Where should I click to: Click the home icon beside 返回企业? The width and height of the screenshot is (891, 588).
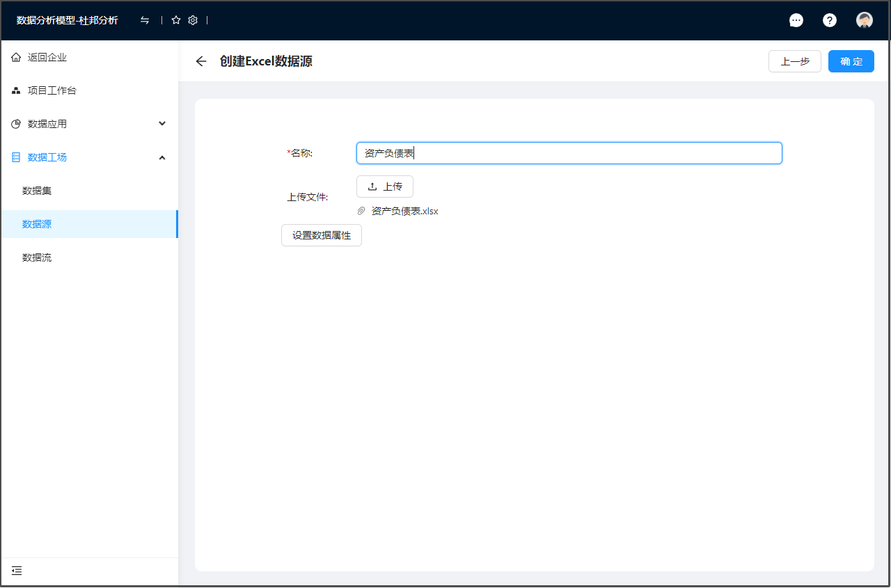(15, 57)
